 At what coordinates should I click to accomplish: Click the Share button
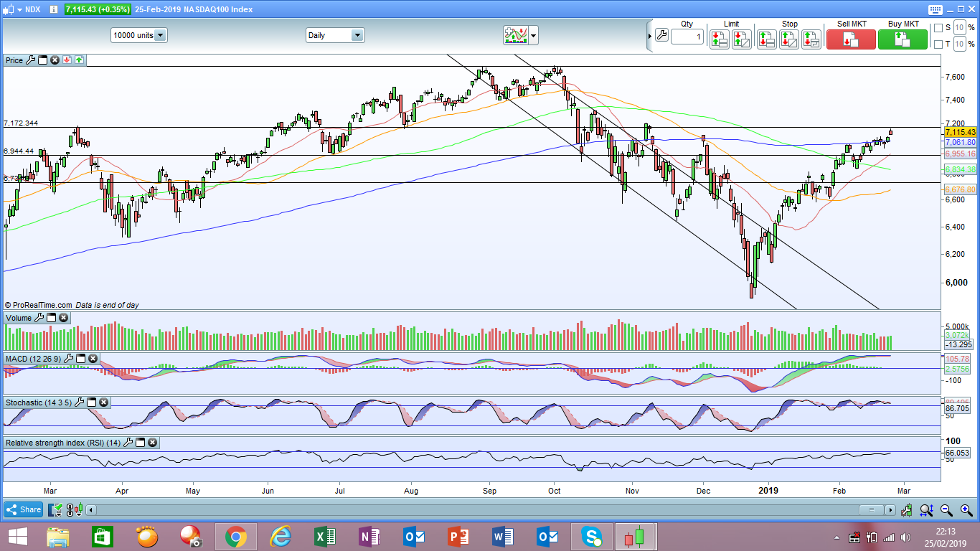coord(24,510)
